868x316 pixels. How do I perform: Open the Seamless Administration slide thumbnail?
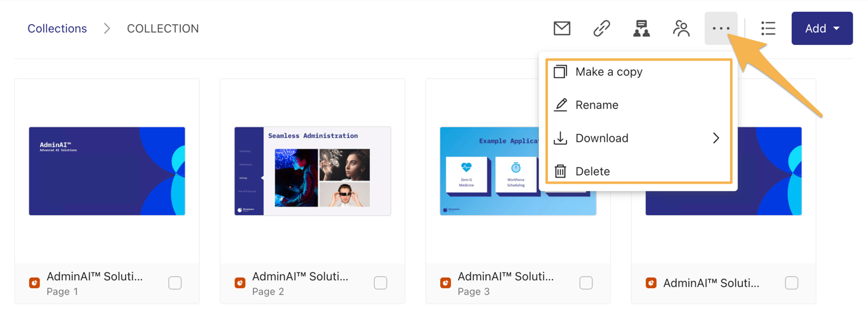(313, 171)
